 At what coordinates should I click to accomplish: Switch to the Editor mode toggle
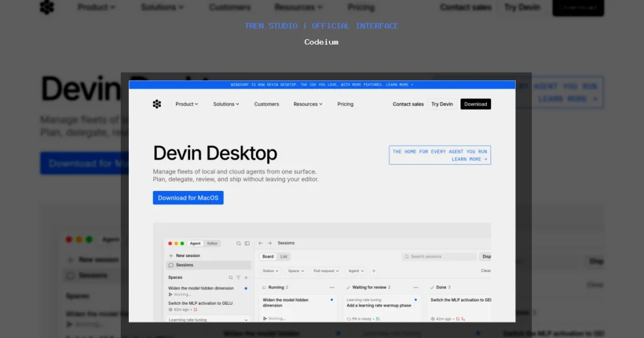tap(213, 243)
